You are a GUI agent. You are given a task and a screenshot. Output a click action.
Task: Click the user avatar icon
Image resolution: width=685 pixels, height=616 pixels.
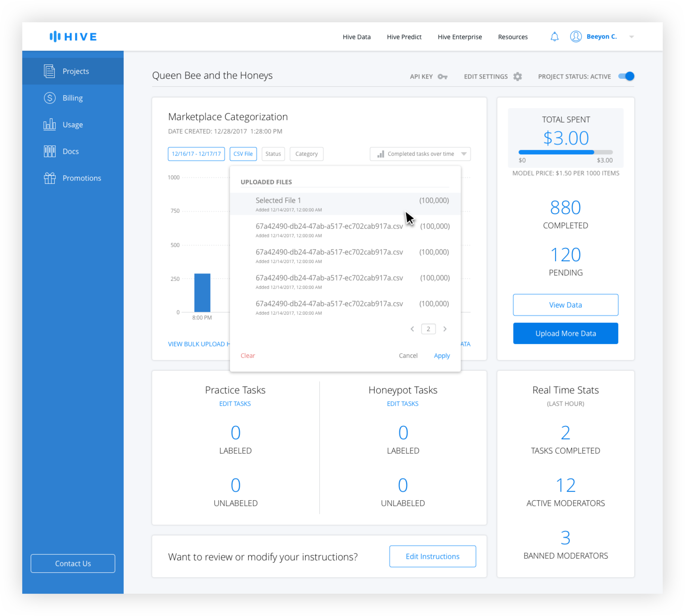[x=575, y=36]
